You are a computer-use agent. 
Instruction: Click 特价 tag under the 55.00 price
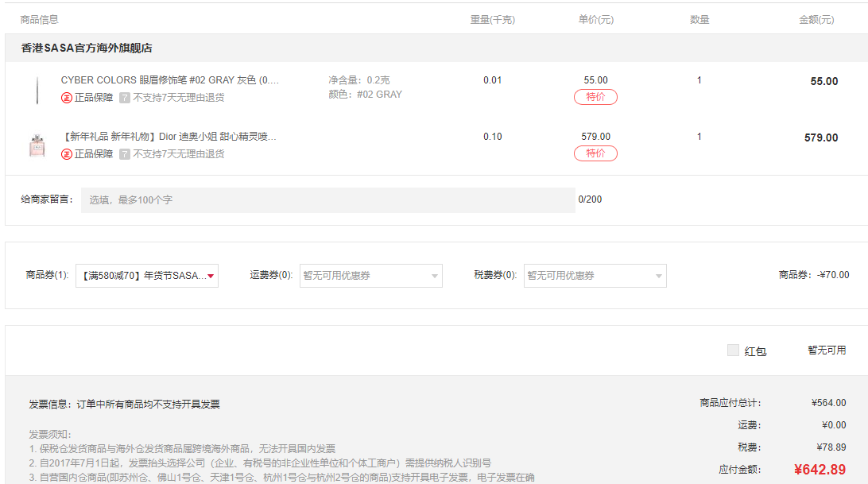595,97
